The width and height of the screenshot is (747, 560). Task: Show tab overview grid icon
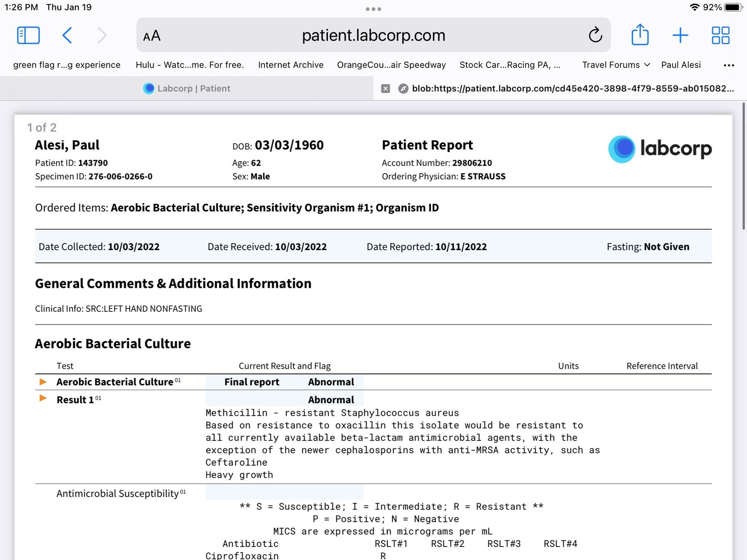click(x=720, y=35)
